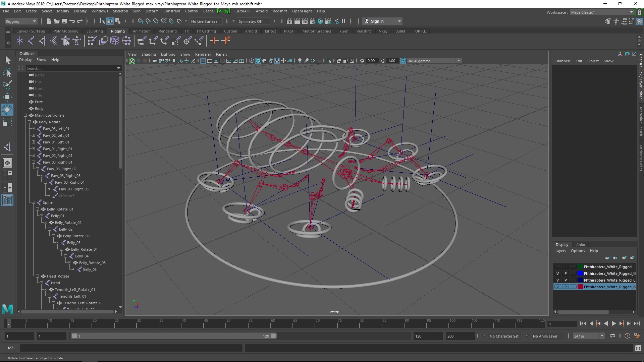Click the Move tool icon

click(x=7, y=97)
